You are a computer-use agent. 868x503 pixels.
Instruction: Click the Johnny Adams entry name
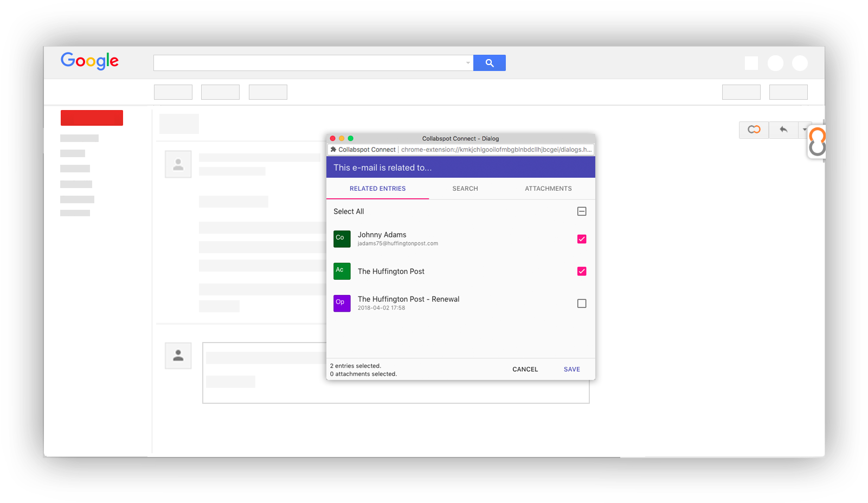(382, 235)
